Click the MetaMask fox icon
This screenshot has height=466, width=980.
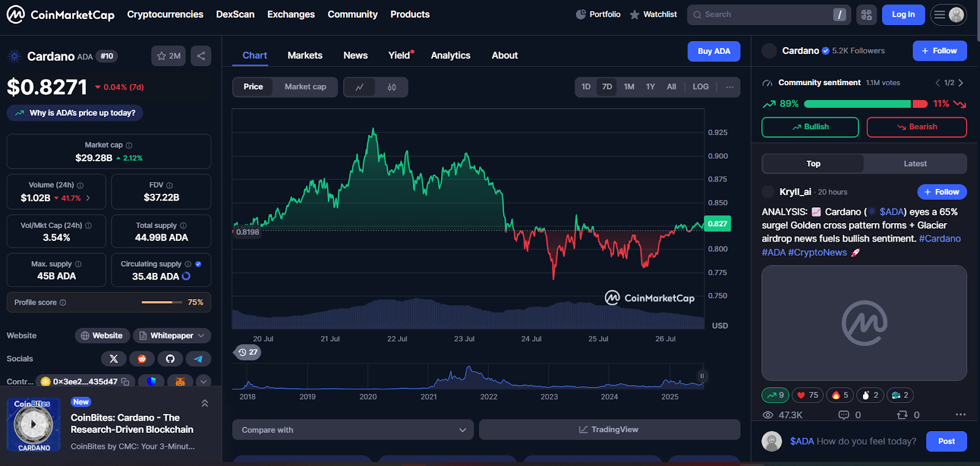coord(180,381)
